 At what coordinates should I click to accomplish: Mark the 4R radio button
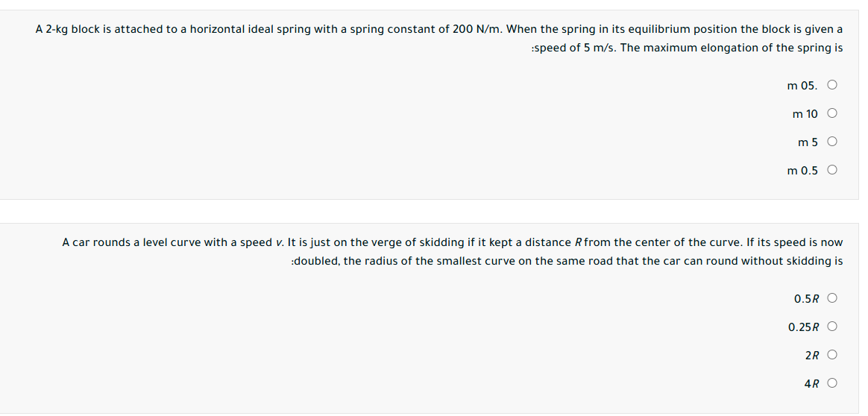pos(832,384)
